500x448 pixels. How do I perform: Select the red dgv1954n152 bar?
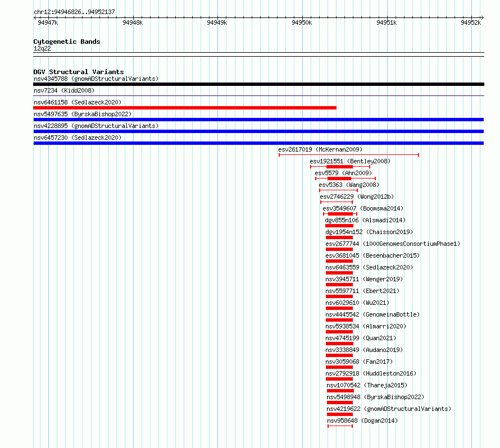point(339,237)
